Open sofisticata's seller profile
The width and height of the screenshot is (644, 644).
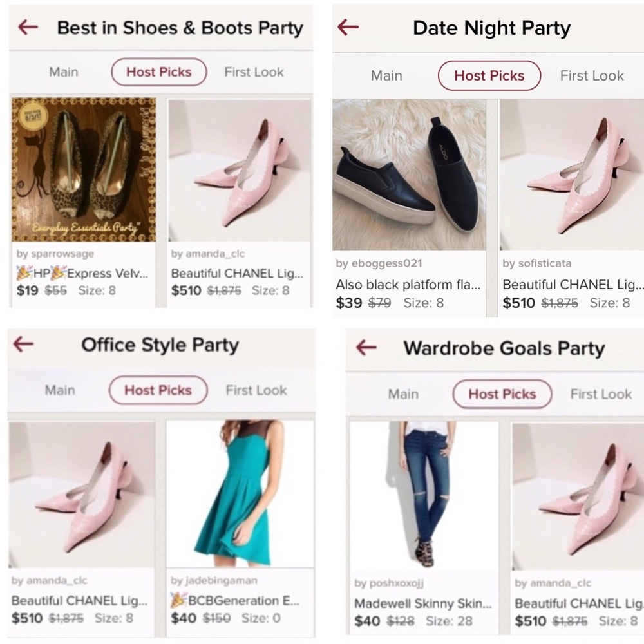pos(536,263)
